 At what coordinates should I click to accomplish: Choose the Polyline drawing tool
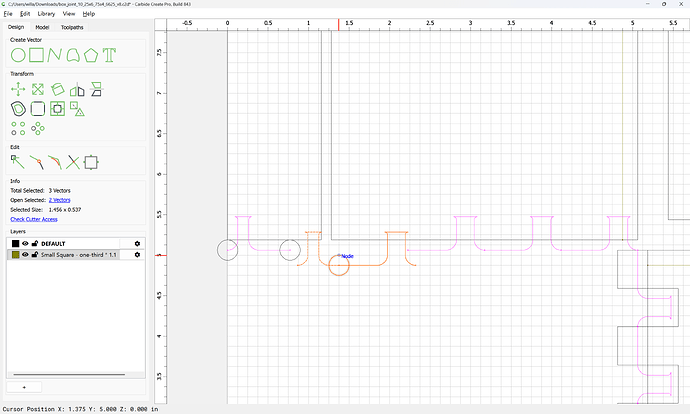(55, 55)
